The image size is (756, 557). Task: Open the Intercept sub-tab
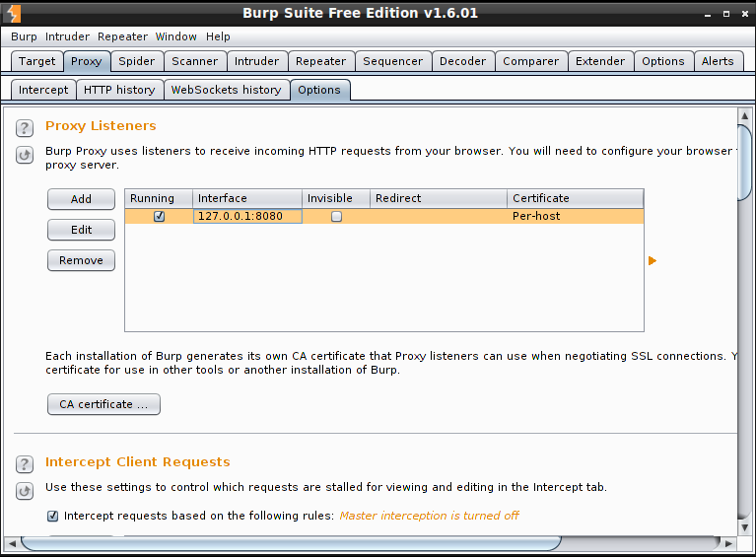tap(43, 90)
